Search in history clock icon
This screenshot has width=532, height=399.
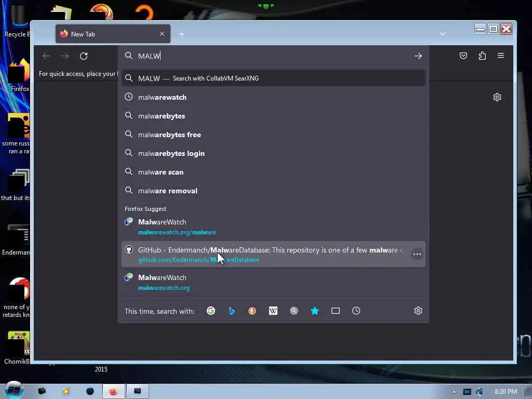click(356, 311)
